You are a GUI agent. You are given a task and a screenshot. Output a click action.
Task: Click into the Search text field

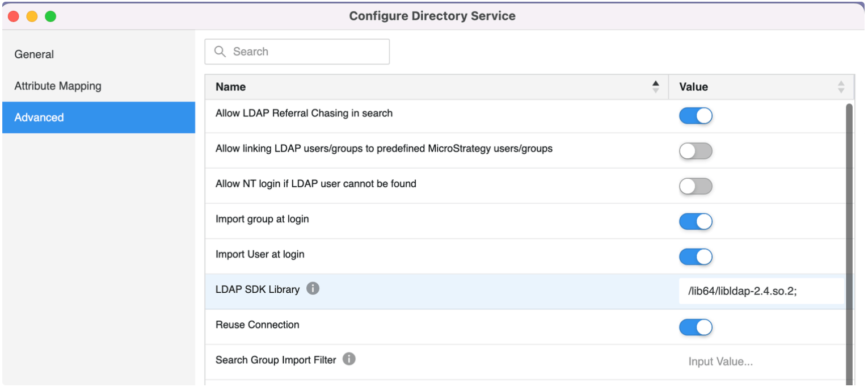(306, 52)
